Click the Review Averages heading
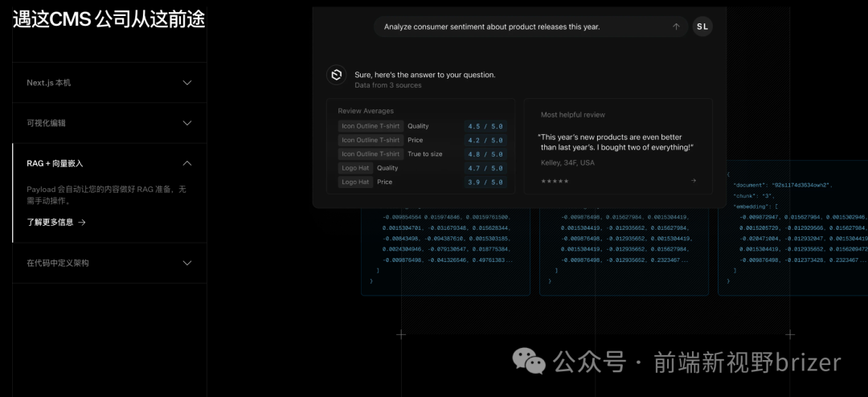868x397 pixels. tap(366, 111)
